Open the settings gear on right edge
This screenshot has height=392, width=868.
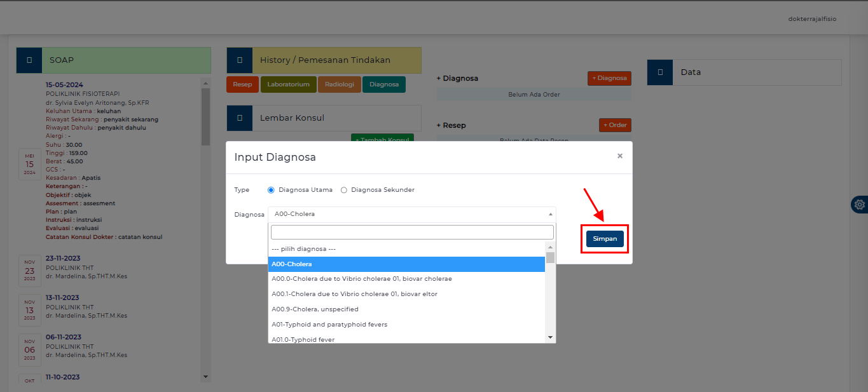[x=860, y=205]
